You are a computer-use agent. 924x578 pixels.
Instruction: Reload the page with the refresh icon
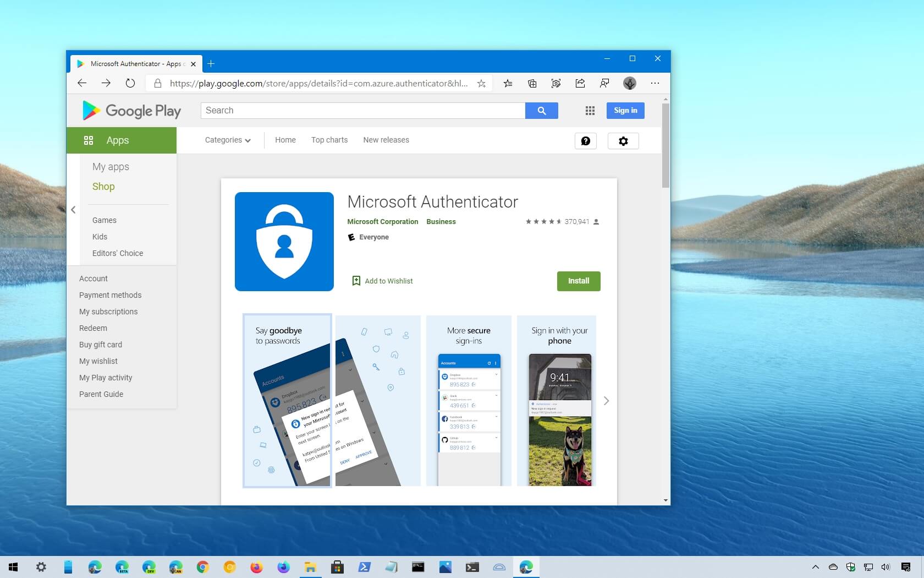pos(130,83)
